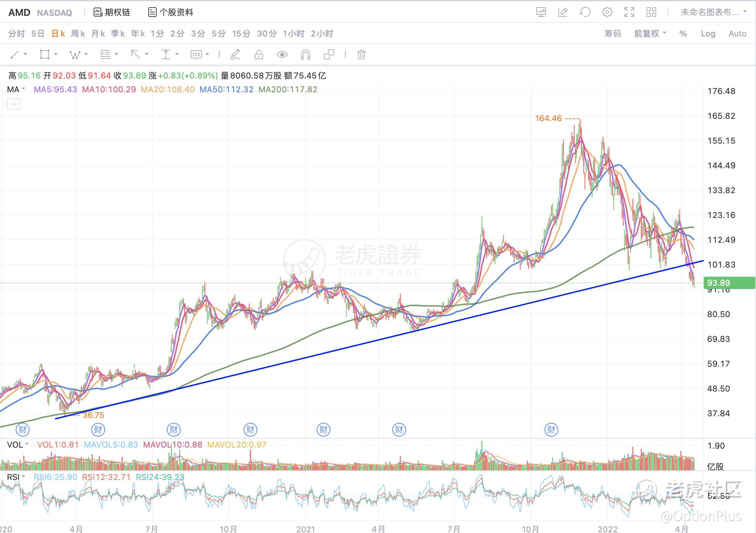The width and height of the screenshot is (756, 533).
Task: Open the 期权链 options chain
Action: coord(112,12)
